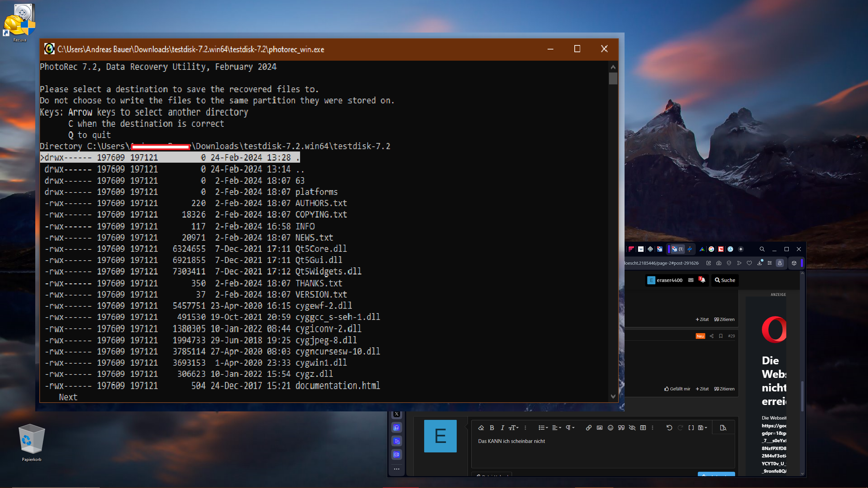Click the insert table icon
The width and height of the screenshot is (868, 488).
coord(643,428)
